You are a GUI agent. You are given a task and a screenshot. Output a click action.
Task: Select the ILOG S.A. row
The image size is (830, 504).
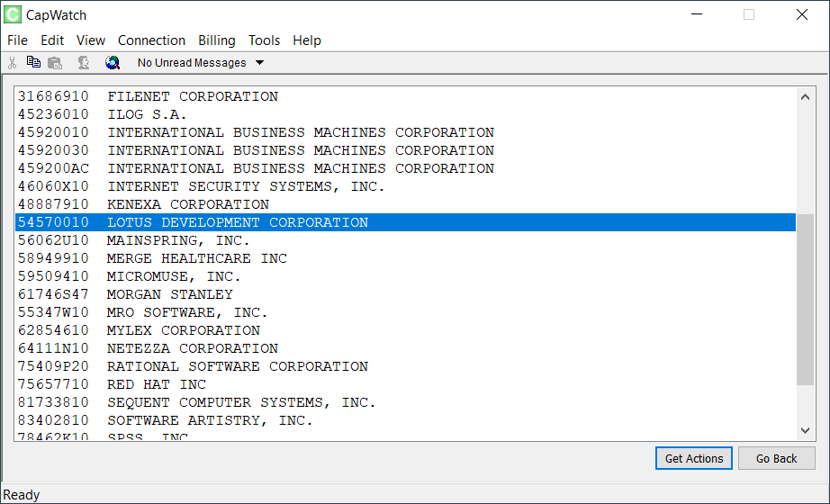pos(405,114)
